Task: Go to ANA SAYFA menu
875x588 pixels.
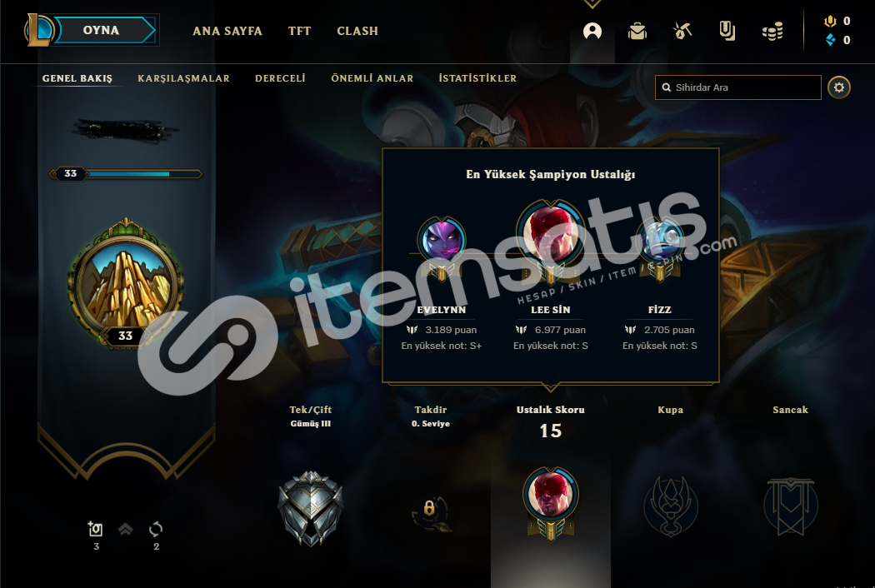Action: pos(227,32)
